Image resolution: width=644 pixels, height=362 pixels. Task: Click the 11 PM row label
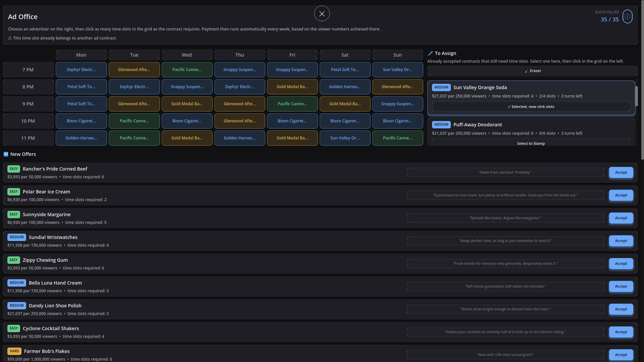pyautogui.click(x=28, y=138)
